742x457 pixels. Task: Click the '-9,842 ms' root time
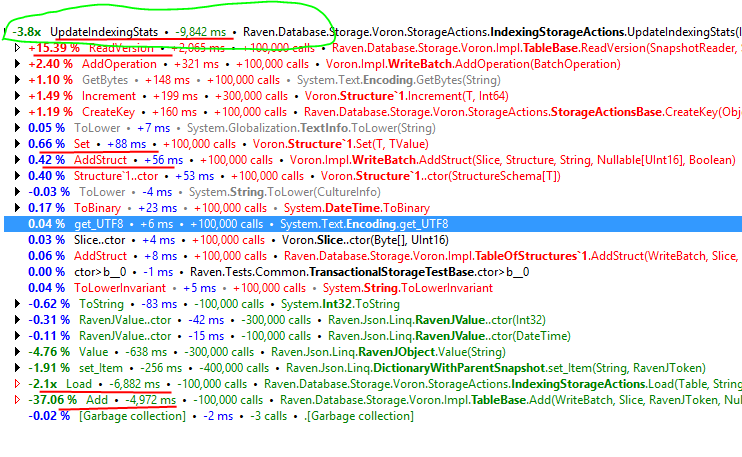click(x=201, y=32)
